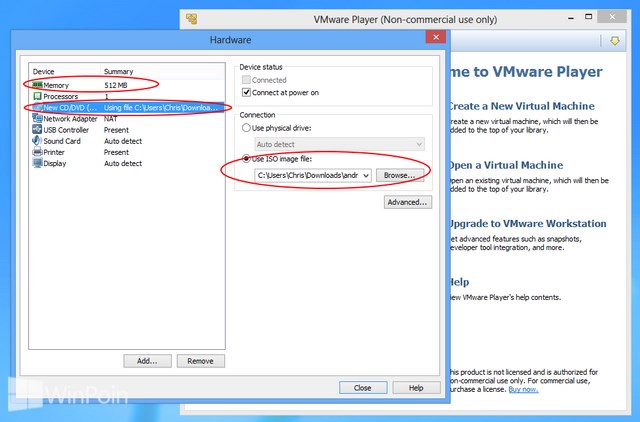Click the Network Adapter icon
The image size is (640, 422).
click(x=37, y=119)
